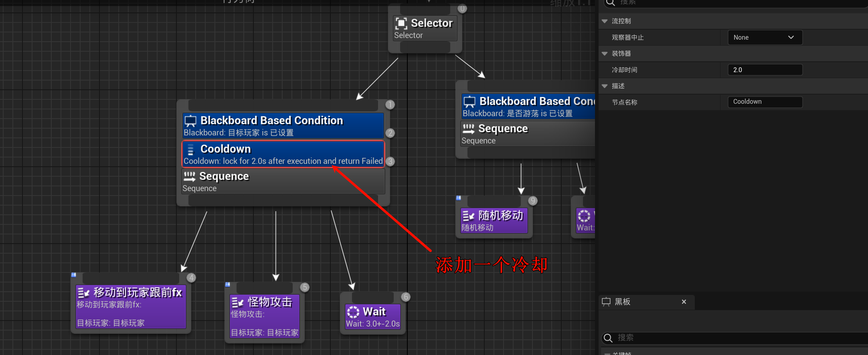Viewport: 868px width, 355px height.
Task: Select the Cooldown decorator icon
Action: tap(191, 149)
